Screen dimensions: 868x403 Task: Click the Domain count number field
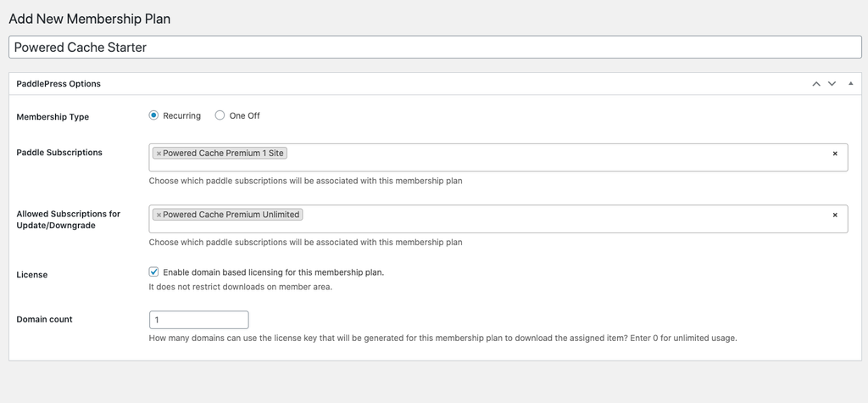[198, 320]
